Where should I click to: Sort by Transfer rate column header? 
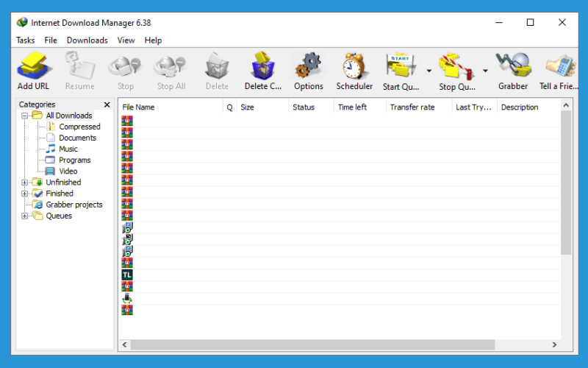[419, 107]
